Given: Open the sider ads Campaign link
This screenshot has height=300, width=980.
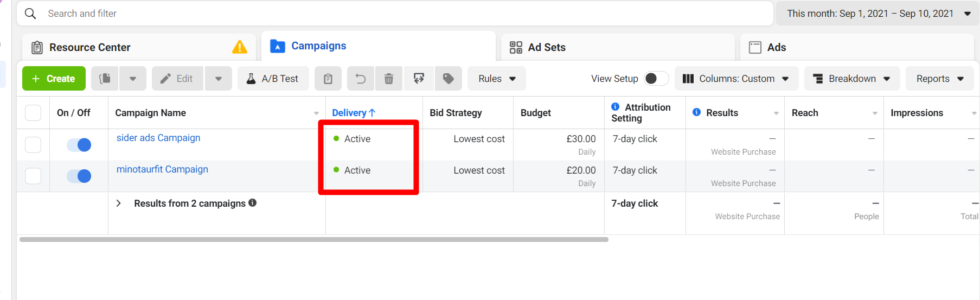Looking at the screenshot, I should coord(158,138).
